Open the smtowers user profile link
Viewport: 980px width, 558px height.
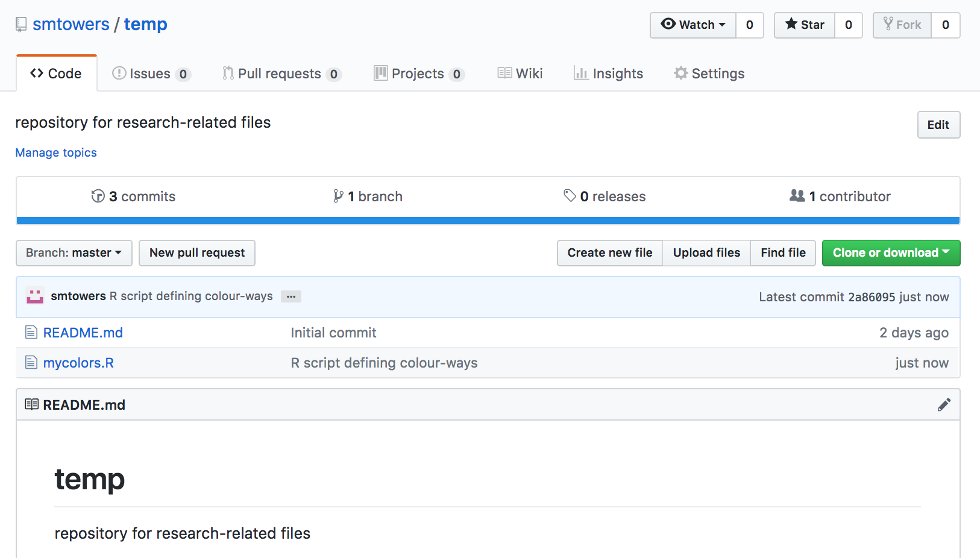pos(71,24)
